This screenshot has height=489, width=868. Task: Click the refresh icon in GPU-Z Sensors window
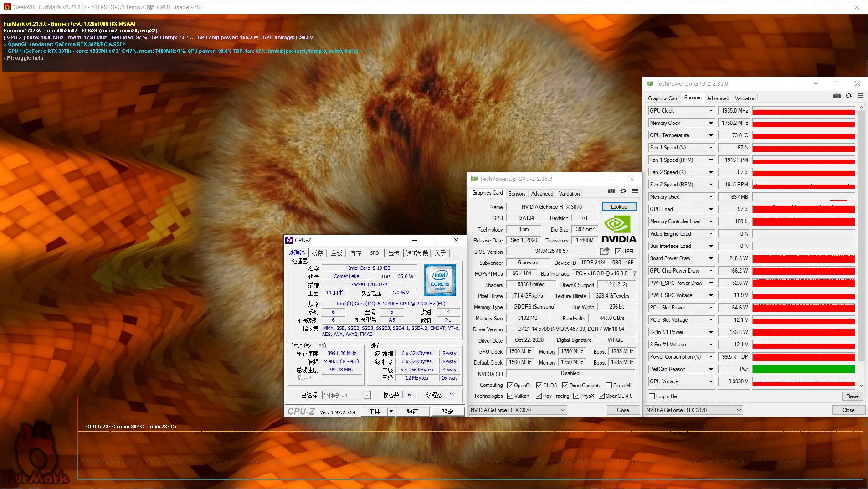point(848,96)
